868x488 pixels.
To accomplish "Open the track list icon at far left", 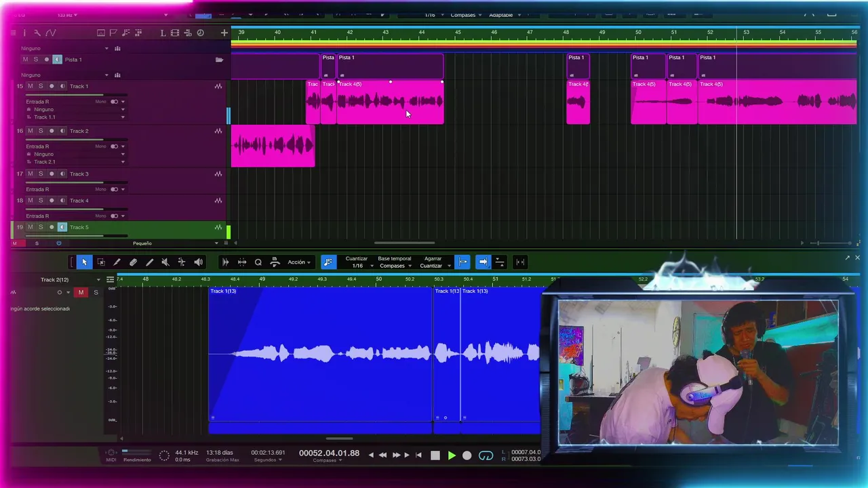I will tap(13, 33).
